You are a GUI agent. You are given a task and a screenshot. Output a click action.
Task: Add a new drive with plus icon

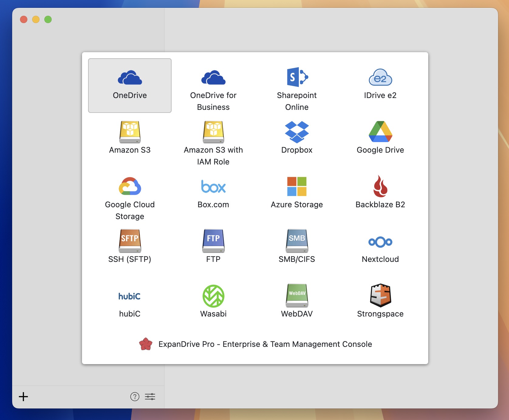(23, 397)
